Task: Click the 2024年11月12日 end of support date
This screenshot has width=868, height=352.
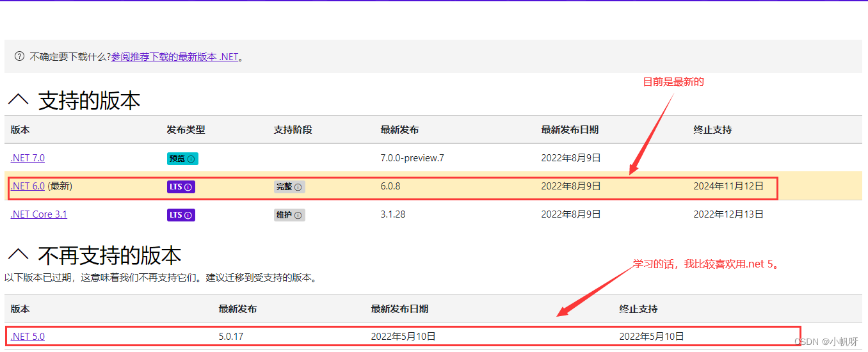Action: [728, 186]
